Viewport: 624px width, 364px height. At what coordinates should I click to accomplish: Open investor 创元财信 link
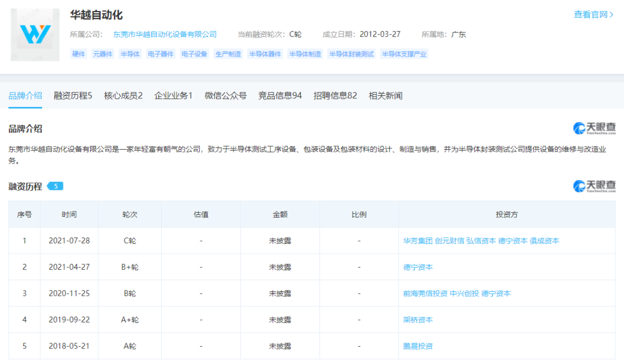(x=450, y=241)
